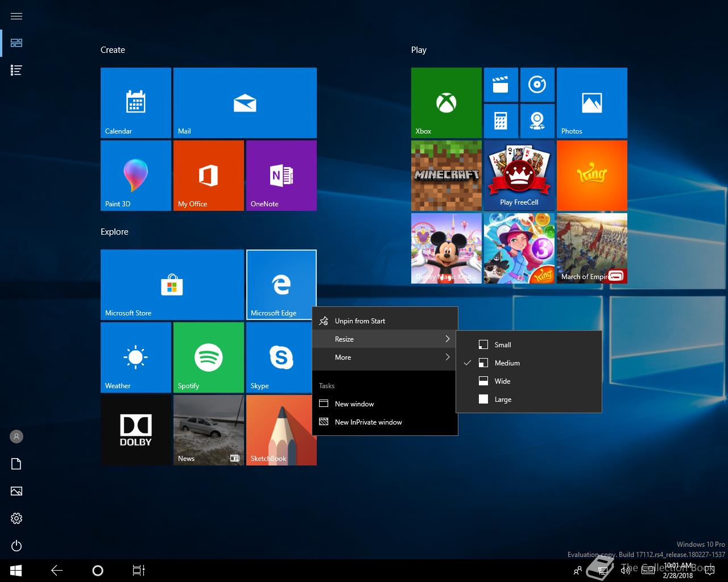Expand the Resize submenu
The width and height of the screenshot is (728, 582).
(x=385, y=339)
